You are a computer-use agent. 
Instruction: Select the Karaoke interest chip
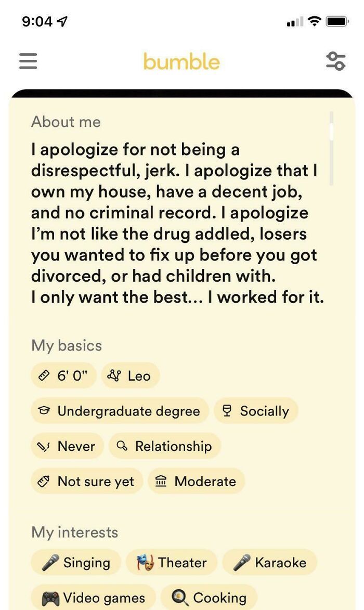(269, 562)
